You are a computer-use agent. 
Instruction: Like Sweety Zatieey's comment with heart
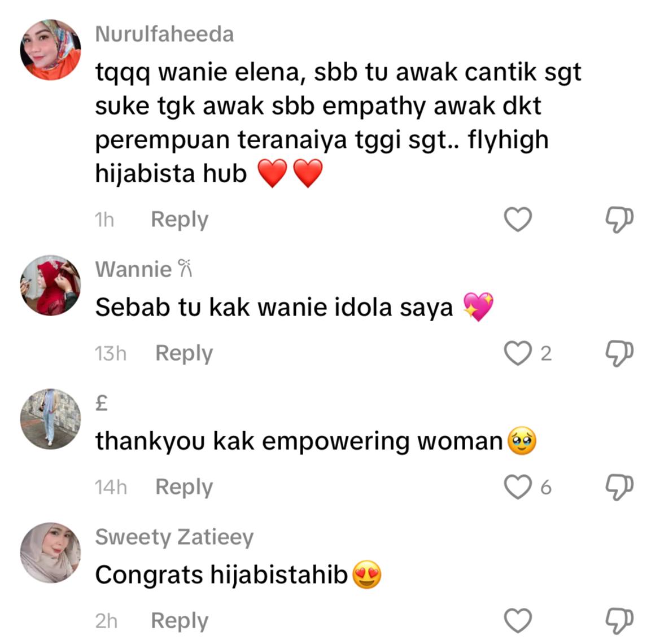pyautogui.click(x=518, y=621)
